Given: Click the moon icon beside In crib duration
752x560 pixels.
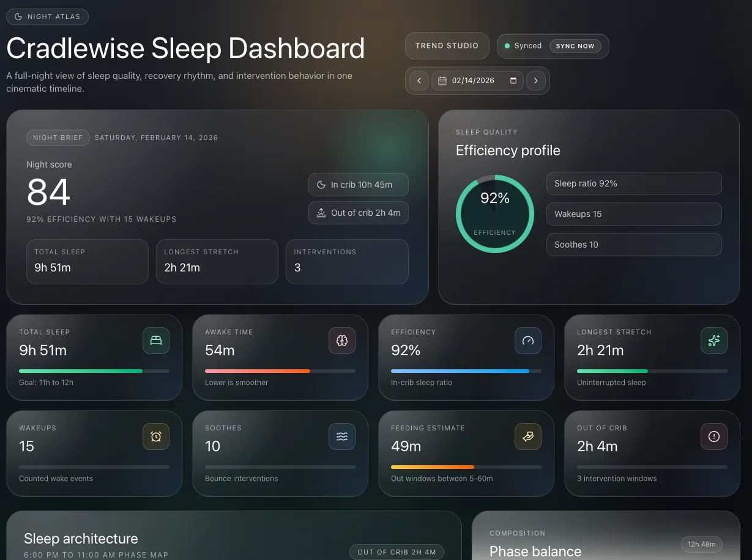Looking at the screenshot, I should point(321,185).
